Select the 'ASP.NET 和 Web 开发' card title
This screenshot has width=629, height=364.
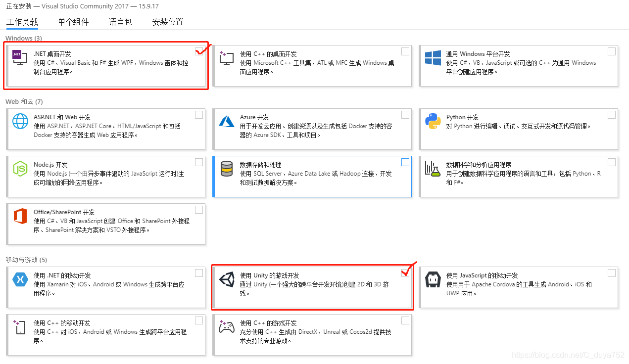coord(62,117)
